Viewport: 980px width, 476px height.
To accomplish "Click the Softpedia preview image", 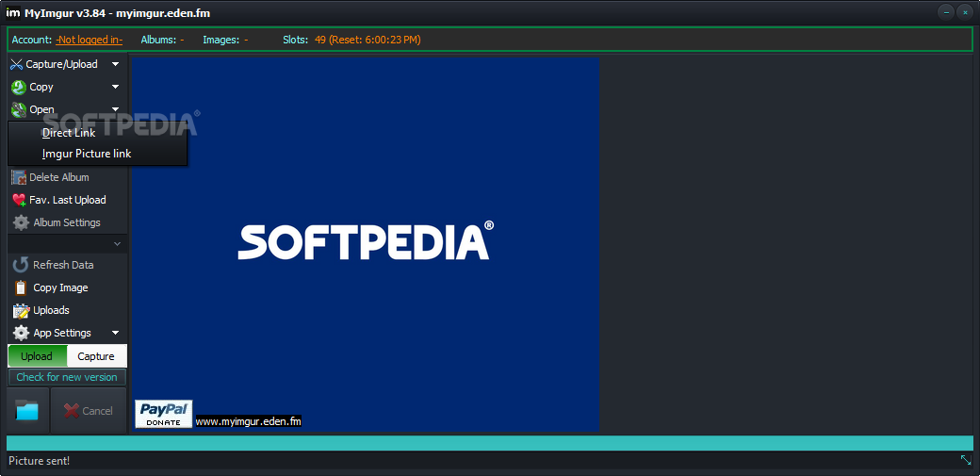I will click(x=366, y=244).
